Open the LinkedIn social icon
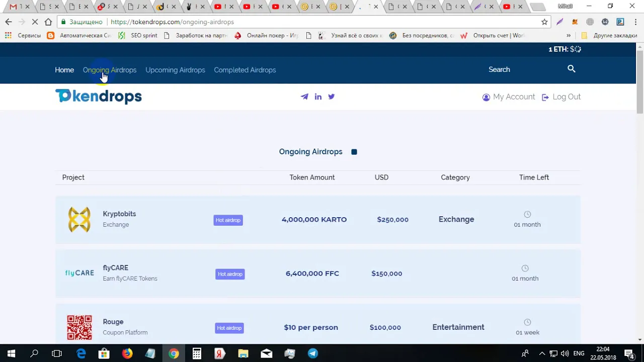The height and width of the screenshot is (362, 644). click(318, 97)
